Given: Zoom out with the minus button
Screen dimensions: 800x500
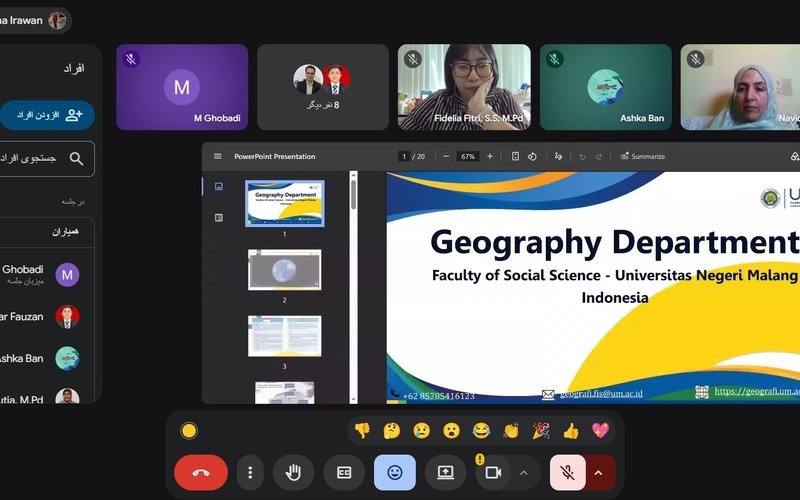Looking at the screenshot, I should coord(446,156).
